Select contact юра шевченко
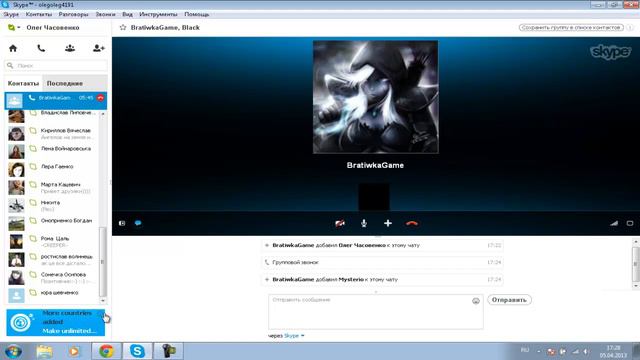Image resolution: width=640 pixels, height=360 pixels. pyautogui.click(x=51, y=295)
